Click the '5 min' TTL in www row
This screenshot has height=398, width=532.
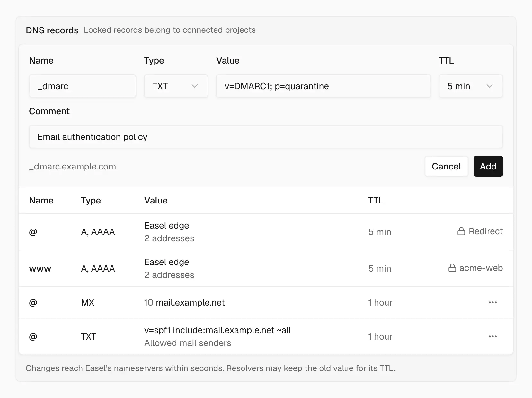(x=380, y=269)
